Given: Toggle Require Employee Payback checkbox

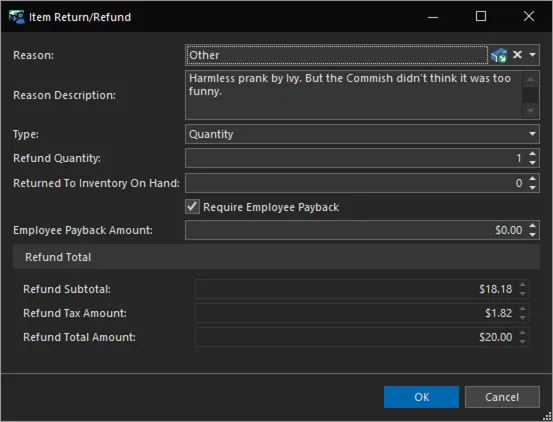Looking at the screenshot, I should 193,207.
